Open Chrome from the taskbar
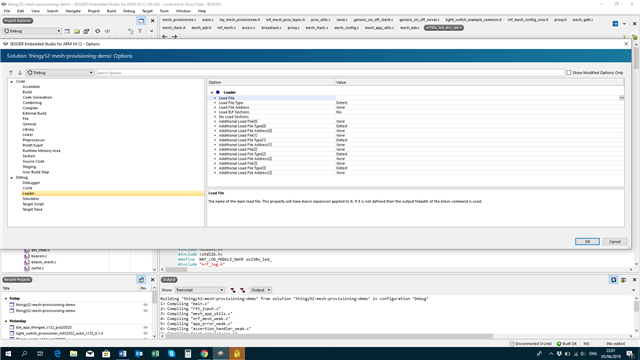The height and width of the screenshot is (360, 640). click(204, 353)
